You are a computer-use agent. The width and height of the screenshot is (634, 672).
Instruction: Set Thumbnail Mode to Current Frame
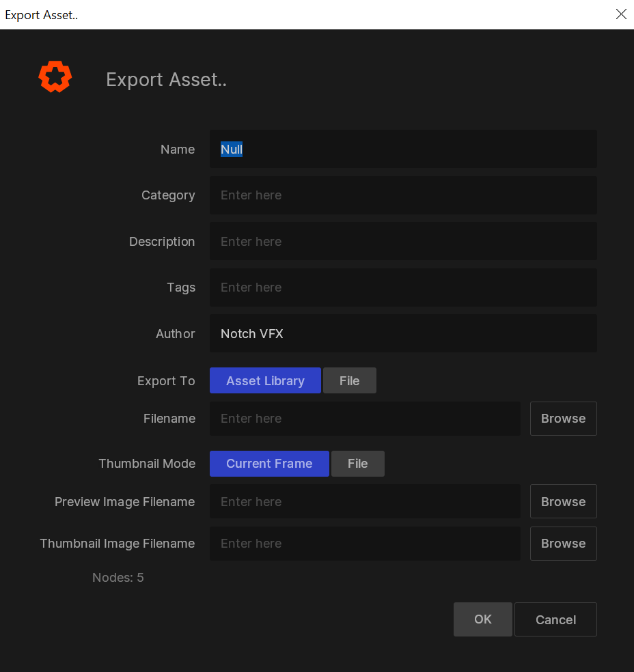tap(269, 463)
